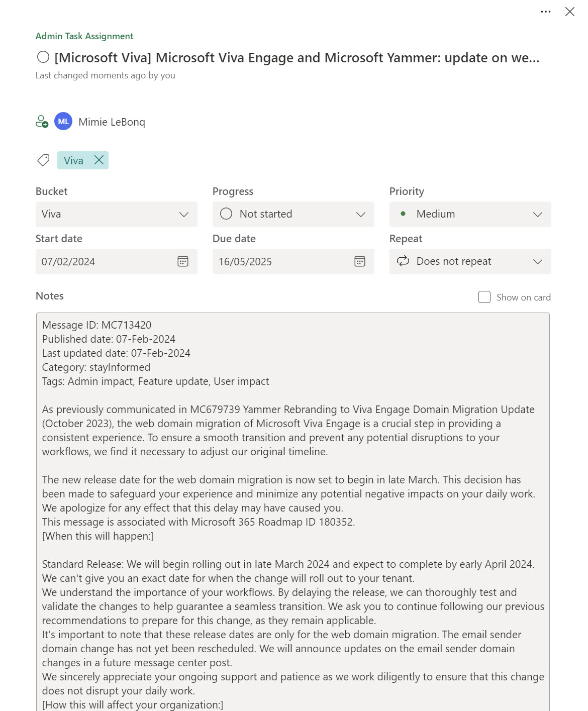Screen dimensions: 588x711
Task: Click the ML avatar of Mimie LeBonq
Action: click(x=63, y=122)
